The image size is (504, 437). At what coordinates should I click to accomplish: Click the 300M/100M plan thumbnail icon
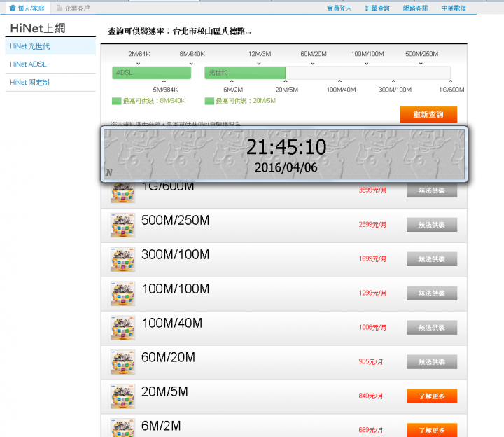122,259
